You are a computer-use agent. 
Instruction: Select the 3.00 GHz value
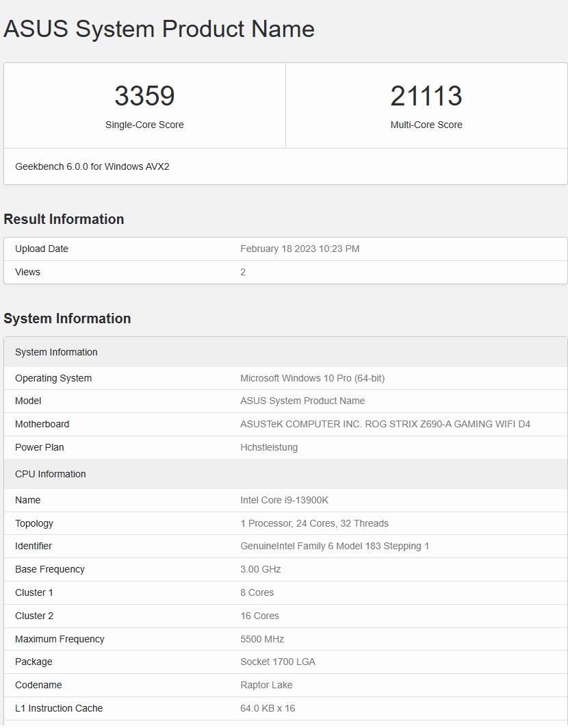coord(261,569)
